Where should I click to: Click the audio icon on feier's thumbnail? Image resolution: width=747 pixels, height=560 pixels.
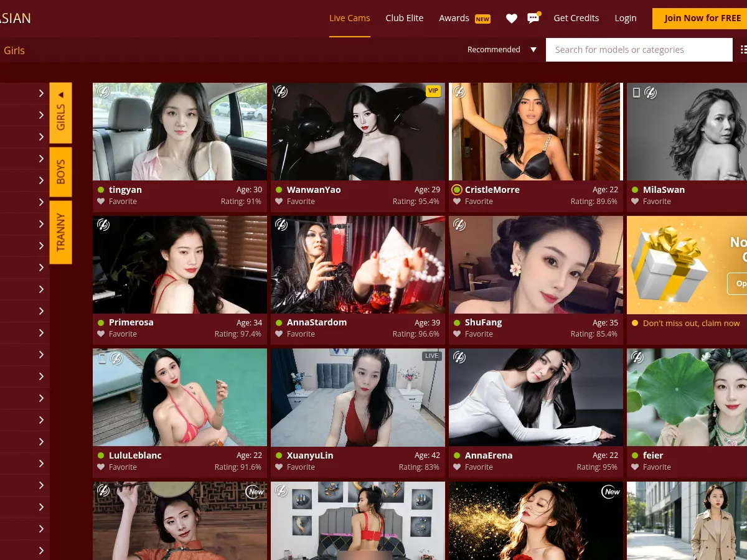(x=637, y=358)
